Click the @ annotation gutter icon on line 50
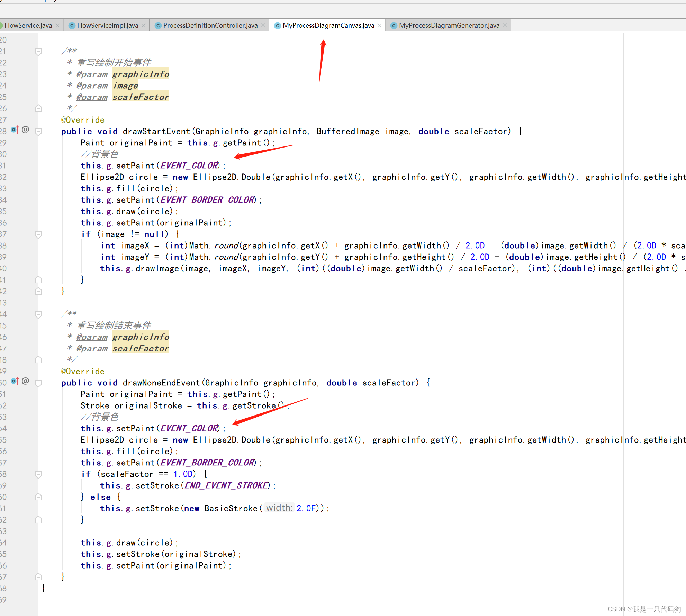Image resolution: width=686 pixels, height=616 pixels. coord(25,381)
